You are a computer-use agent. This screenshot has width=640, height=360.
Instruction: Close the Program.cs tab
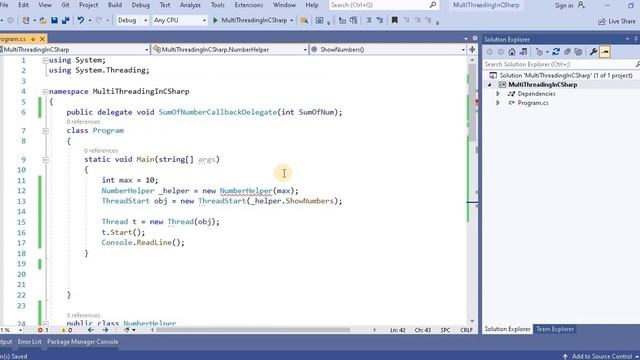pos(42,39)
